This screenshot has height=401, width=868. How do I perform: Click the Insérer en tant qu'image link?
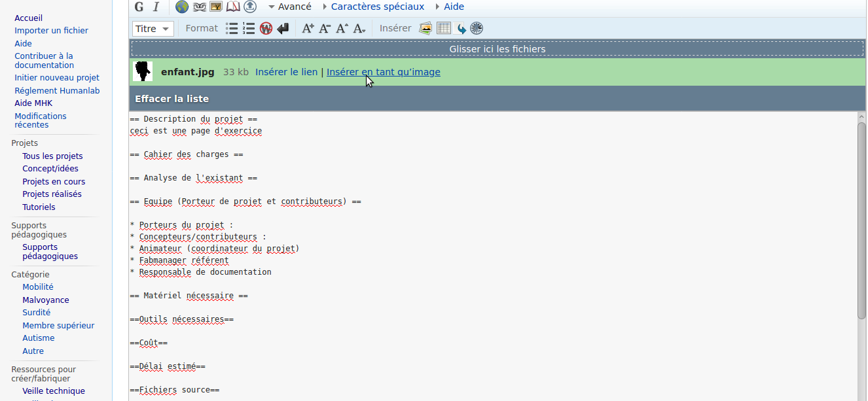click(x=383, y=72)
